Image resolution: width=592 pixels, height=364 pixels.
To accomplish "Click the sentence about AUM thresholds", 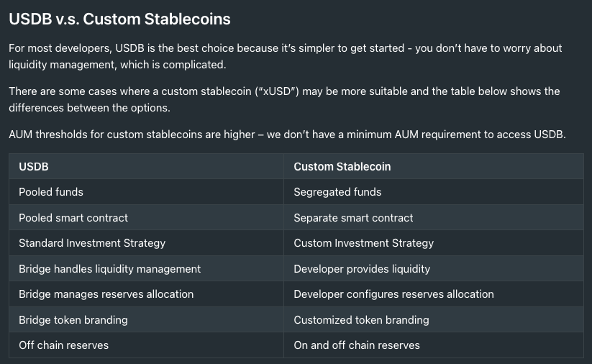I will tap(287, 135).
